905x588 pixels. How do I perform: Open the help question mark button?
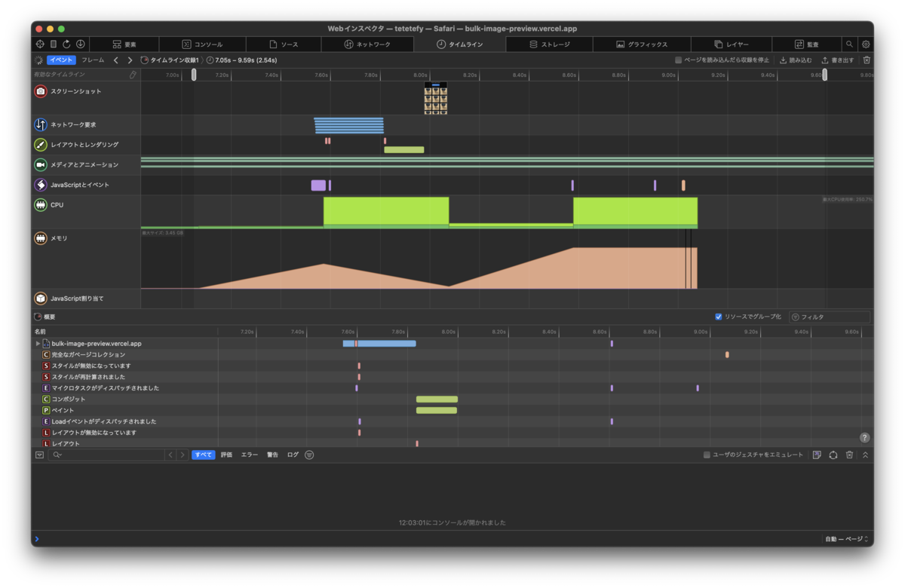tap(864, 437)
